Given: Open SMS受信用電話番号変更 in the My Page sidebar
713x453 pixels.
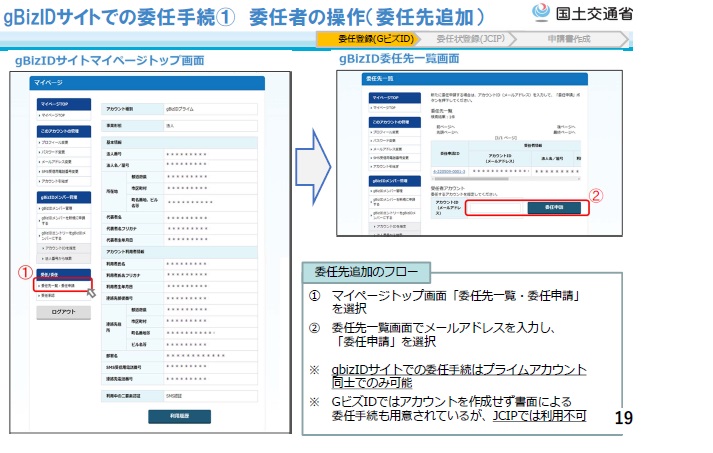Looking at the screenshot, I should (60, 171).
